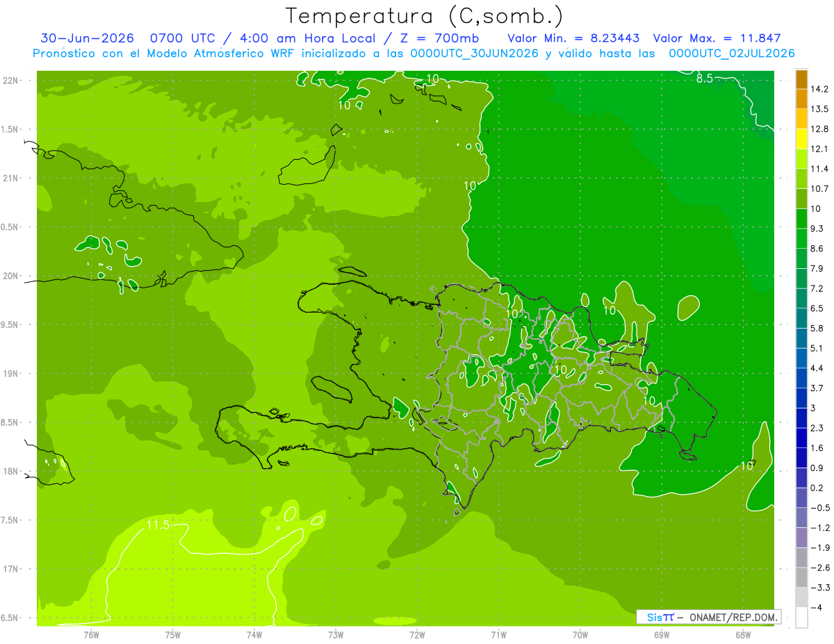Click the '-3.3' colorbar label
Screen dimensions: 834x644
(820, 588)
